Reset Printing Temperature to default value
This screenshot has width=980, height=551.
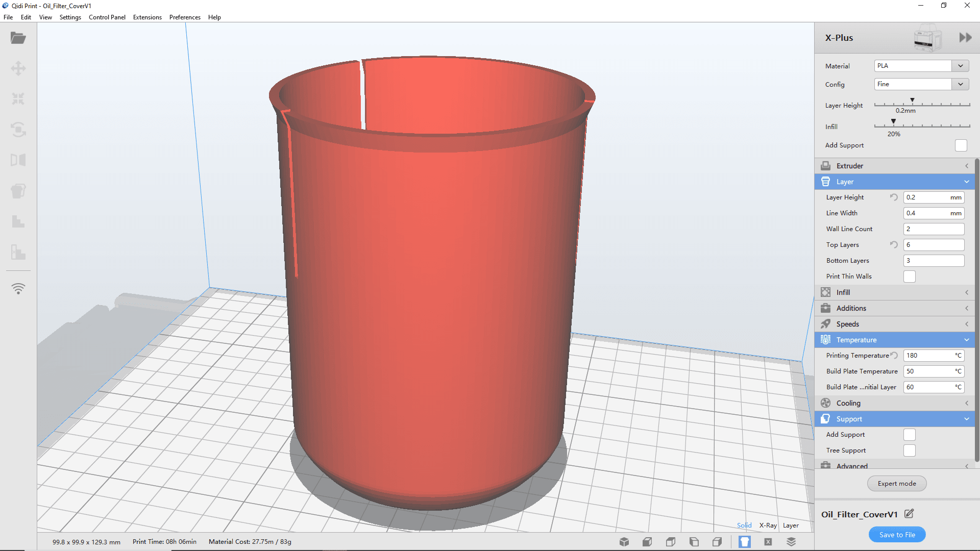[894, 356]
